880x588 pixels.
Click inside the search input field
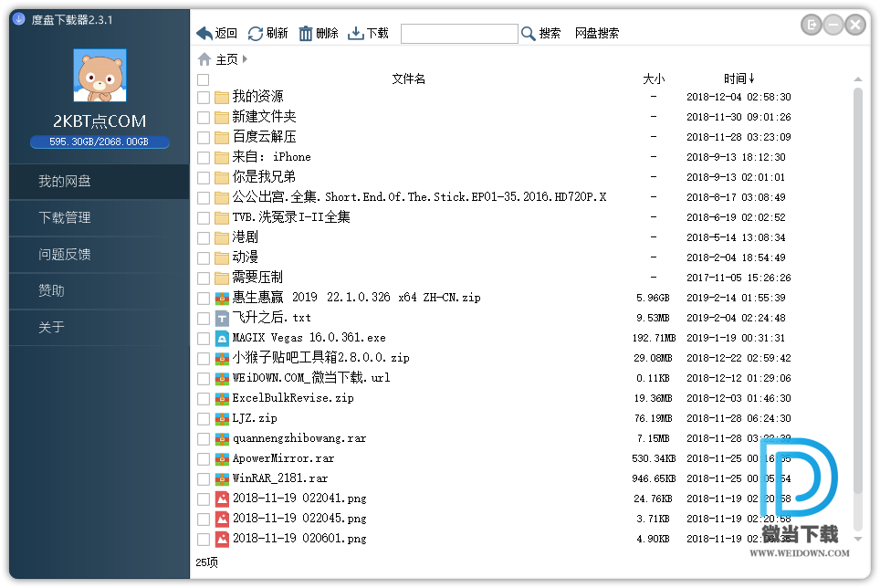click(x=459, y=34)
